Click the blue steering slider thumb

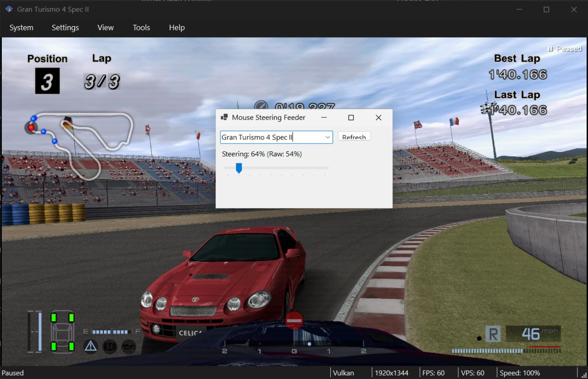coord(238,168)
